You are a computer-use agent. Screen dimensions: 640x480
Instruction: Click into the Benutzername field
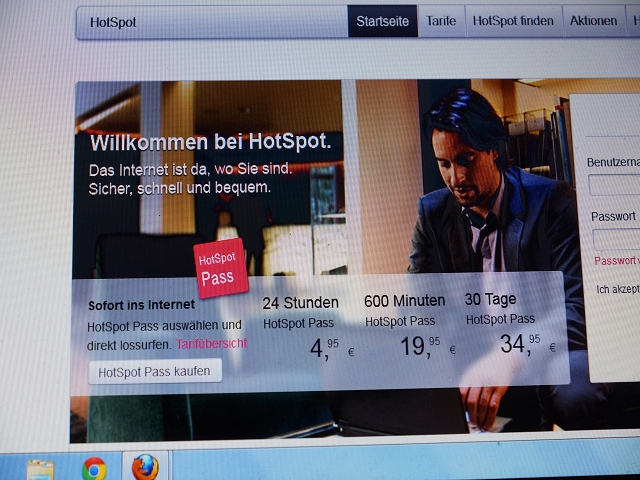pyautogui.click(x=614, y=185)
